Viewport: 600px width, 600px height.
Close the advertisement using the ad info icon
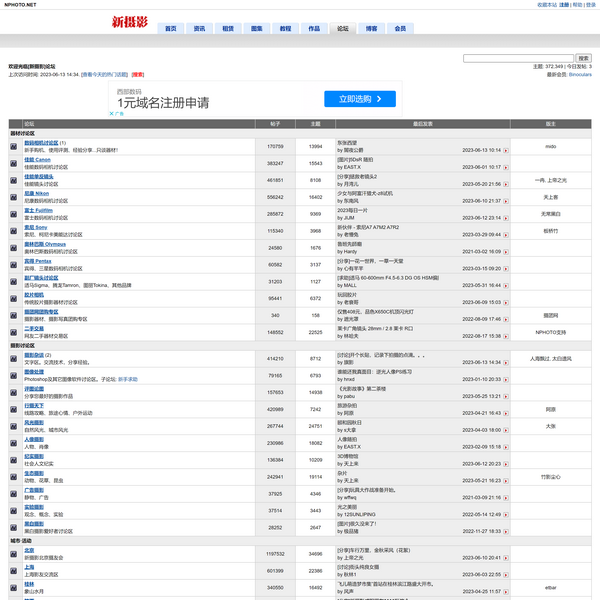pos(111,115)
